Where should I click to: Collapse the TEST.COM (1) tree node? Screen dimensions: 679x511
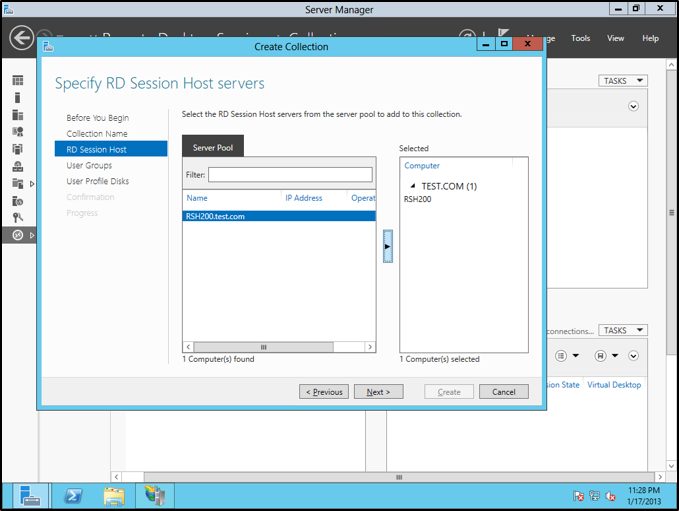pos(414,186)
